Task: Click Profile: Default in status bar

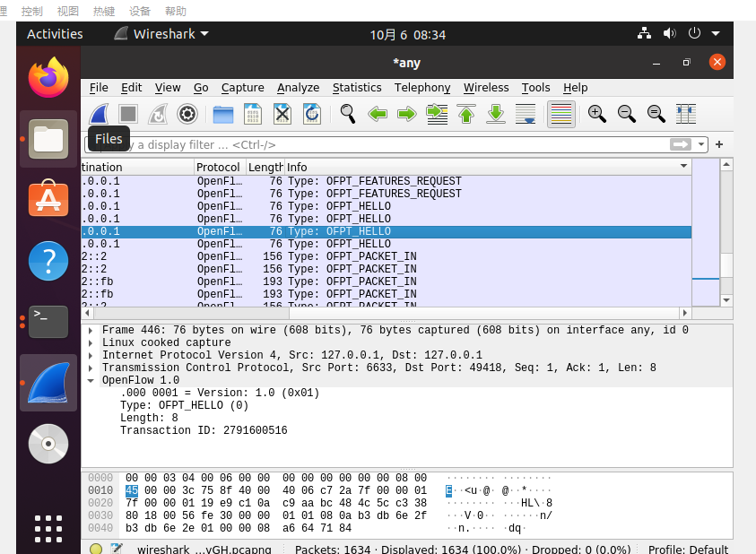Action: click(688, 550)
